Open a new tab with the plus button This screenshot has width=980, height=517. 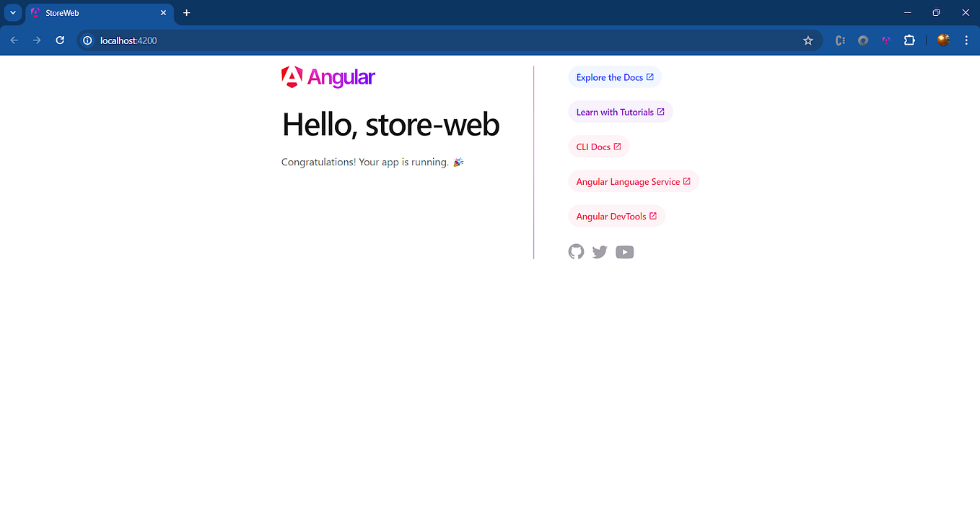pyautogui.click(x=186, y=12)
